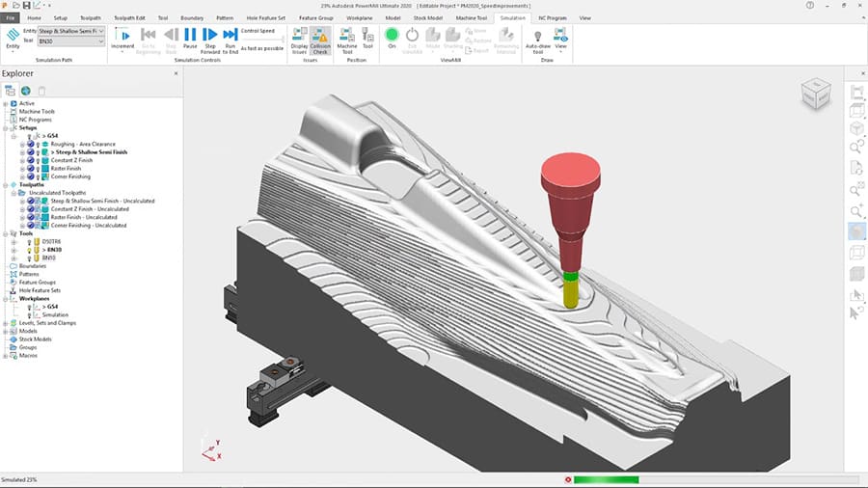Expand the Macros tree node
The height and width of the screenshot is (488, 868).
coord(6,356)
